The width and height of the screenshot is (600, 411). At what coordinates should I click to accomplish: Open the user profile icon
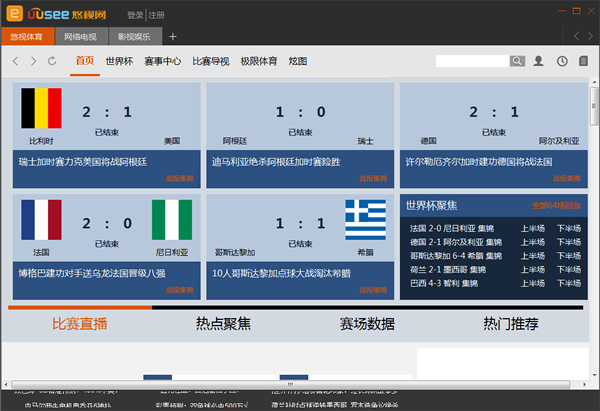(538, 61)
